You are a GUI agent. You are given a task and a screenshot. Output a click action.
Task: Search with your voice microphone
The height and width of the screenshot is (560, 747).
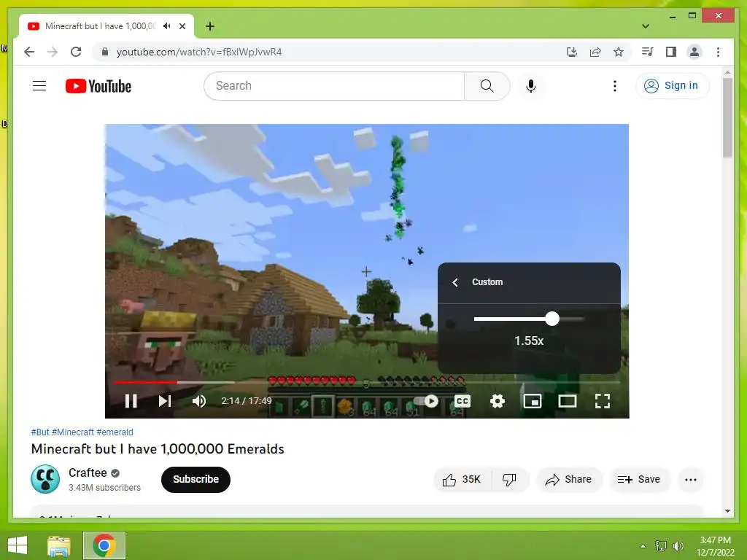point(531,86)
